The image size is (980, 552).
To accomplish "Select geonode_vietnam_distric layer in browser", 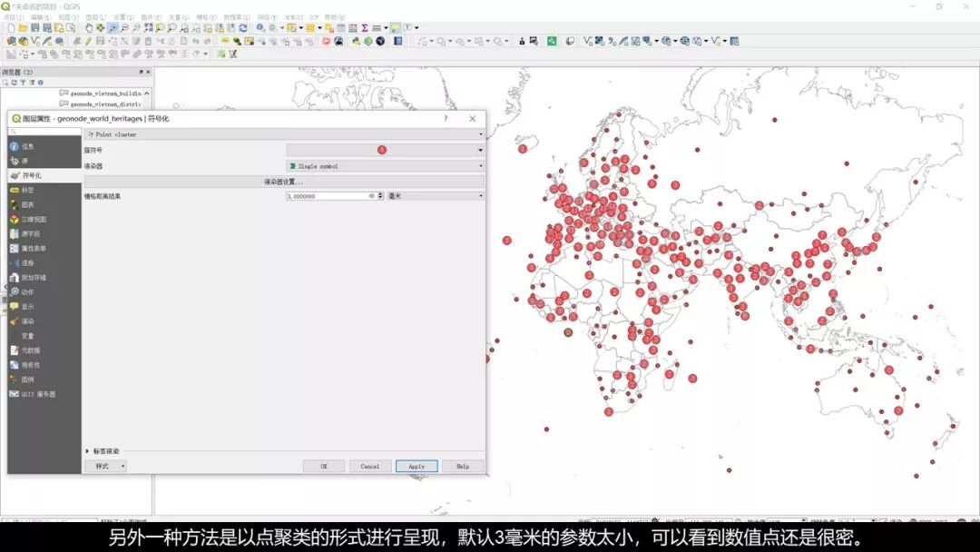I will [x=105, y=104].
